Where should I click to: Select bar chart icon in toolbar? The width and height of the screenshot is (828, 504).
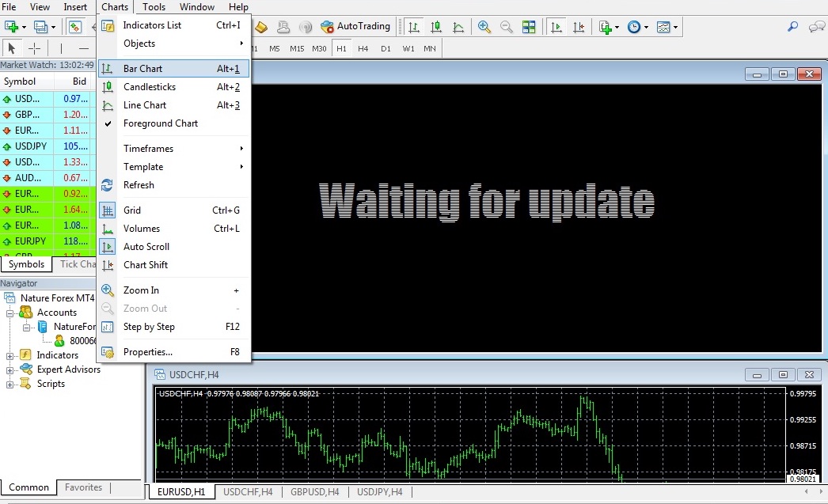[x=414, y=26]
